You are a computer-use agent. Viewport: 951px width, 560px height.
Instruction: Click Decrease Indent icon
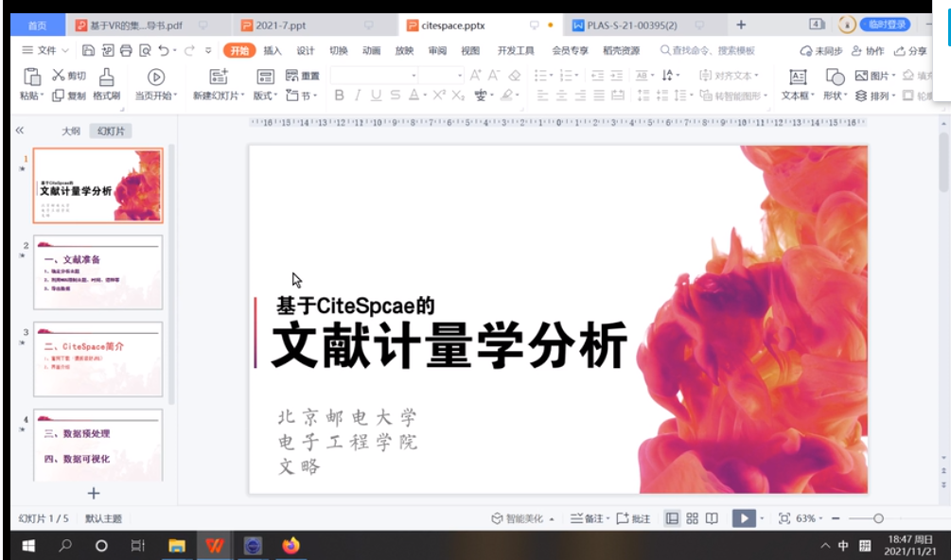coord(597,75)
